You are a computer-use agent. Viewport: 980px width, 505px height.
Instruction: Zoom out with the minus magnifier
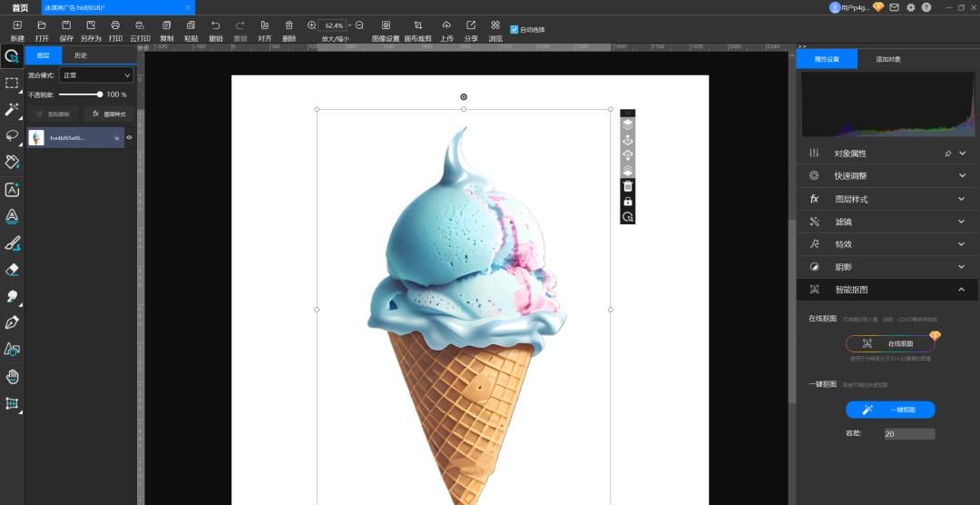(x=359, y=25)
